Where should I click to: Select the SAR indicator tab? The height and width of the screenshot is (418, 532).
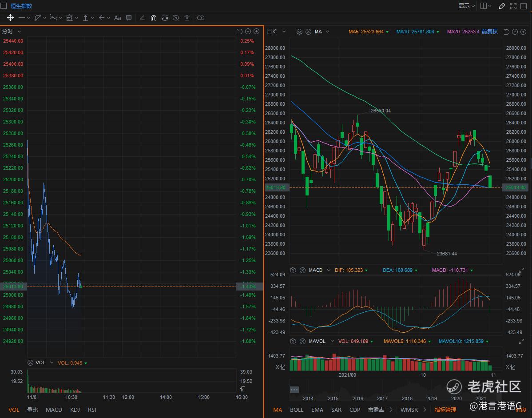point(336,410)
